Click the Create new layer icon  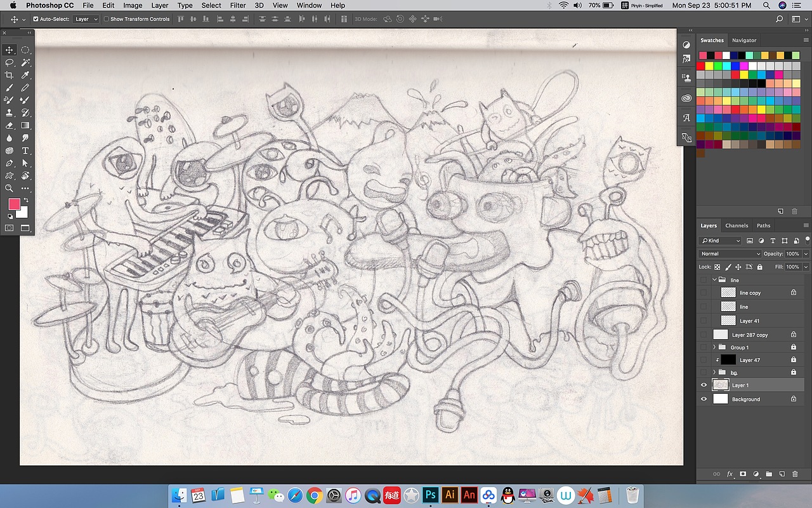click(x=782, y=474)
